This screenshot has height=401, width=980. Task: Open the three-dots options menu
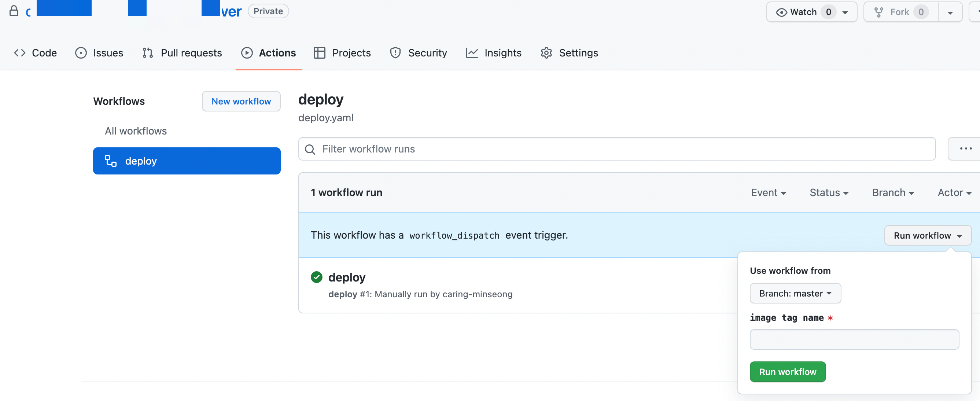pos(965,149)
